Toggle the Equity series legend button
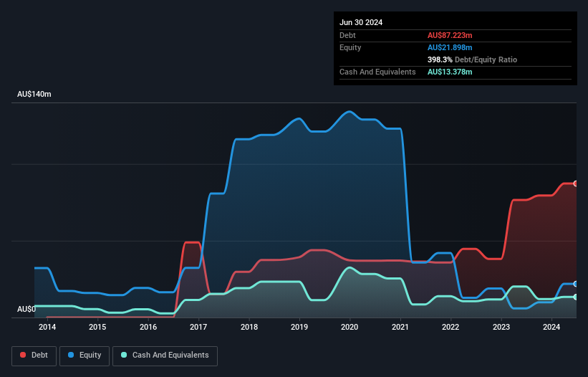This screenshot has width=588, height=377. click(x=85, y=355)
